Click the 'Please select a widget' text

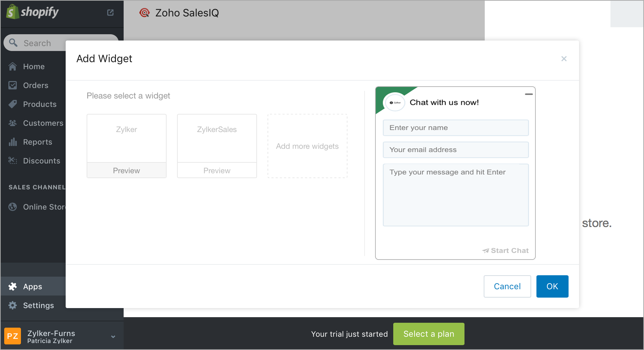click(129, 96)
